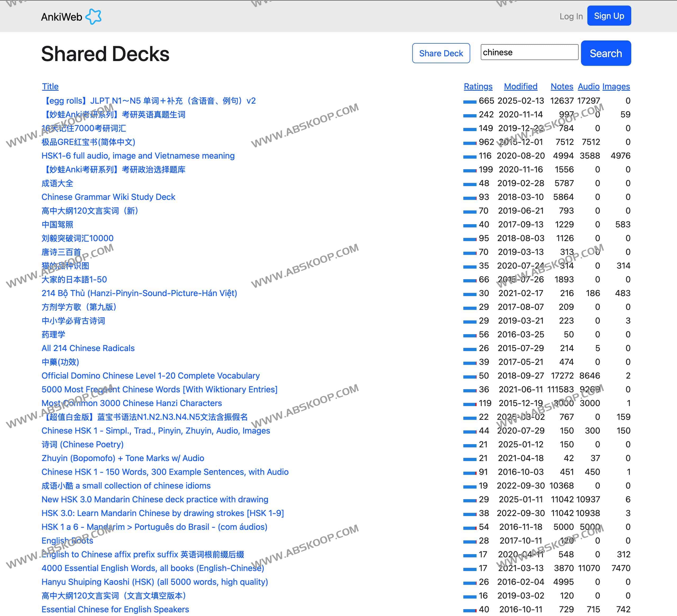This screenshot has width=677, height=616.
Task: Open the Zhuyin (Bopomofo) Tone Marks deck
Action: click(122, 458)
